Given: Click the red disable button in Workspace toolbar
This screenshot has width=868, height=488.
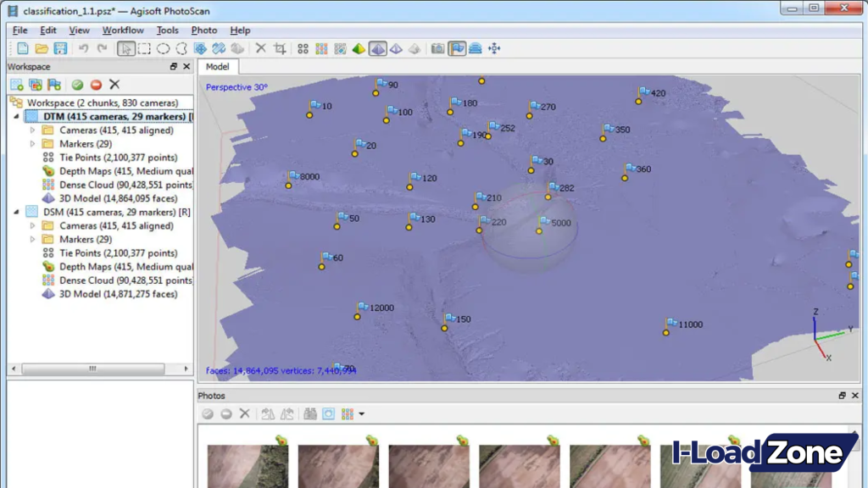Looking at the screenshot, I should [x=97, y=85].
